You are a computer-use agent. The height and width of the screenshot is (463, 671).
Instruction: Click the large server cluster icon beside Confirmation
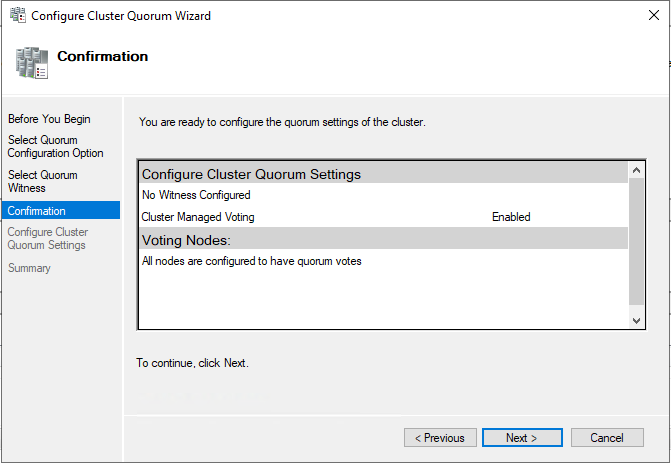[32, 63]
